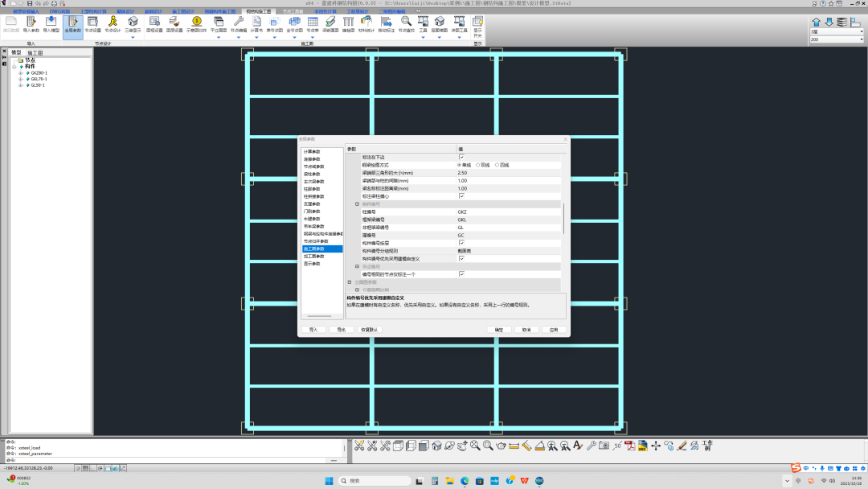Click the wrench icon in bottom toolbar

[592, 446]
